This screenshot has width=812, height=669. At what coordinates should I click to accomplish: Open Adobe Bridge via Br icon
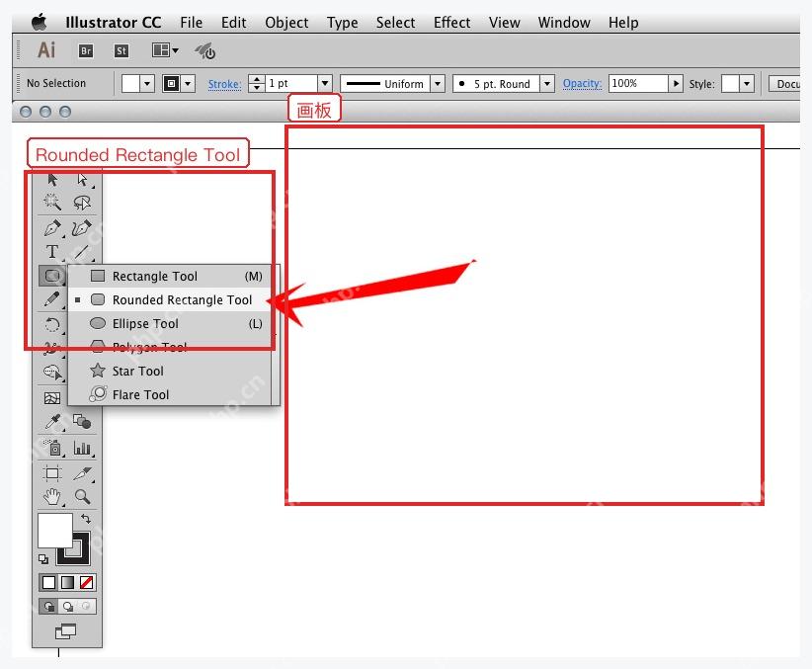coord(86,50)
